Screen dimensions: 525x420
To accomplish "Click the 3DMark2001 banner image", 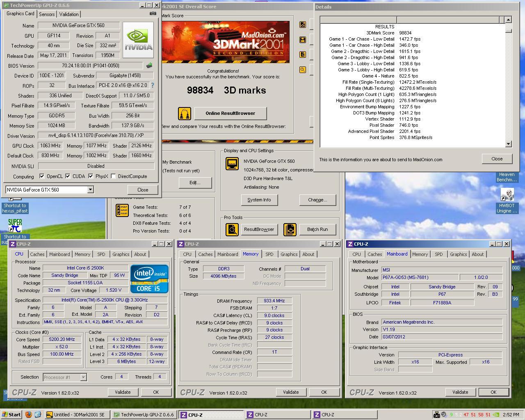I will 226,42.
